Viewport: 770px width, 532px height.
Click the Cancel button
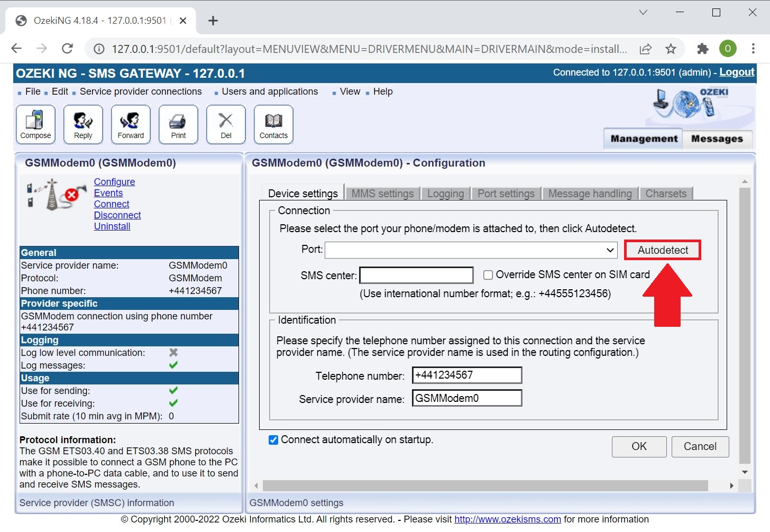click(x=700, y=446)
